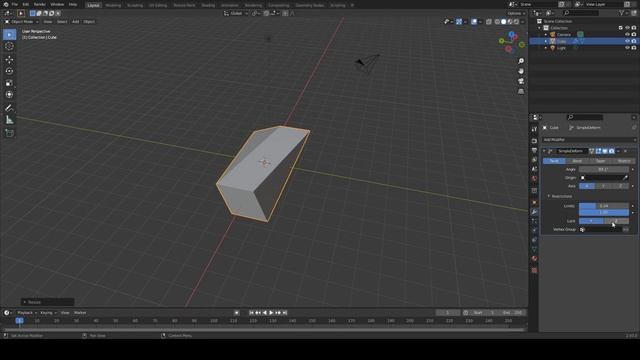
Task: Select the Rotate tool
Action: (x=9, y=71)
